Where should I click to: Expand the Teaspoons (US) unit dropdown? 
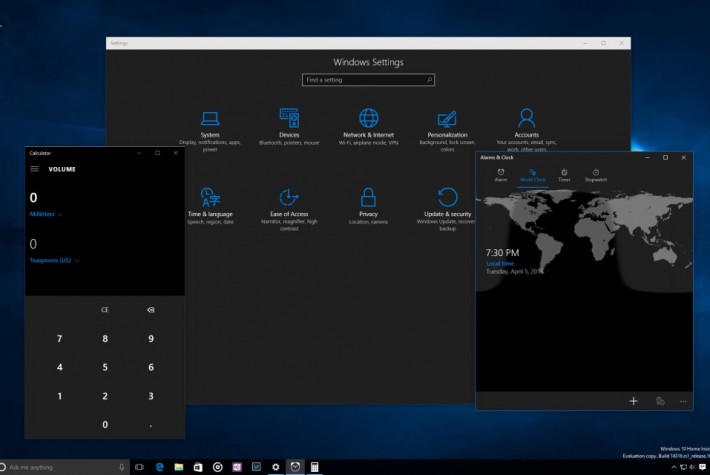(54, 260)
